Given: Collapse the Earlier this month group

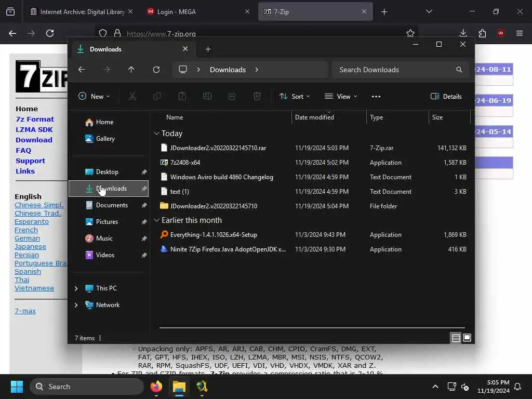Looking at the screenshot, I should (x=156, y=220).
